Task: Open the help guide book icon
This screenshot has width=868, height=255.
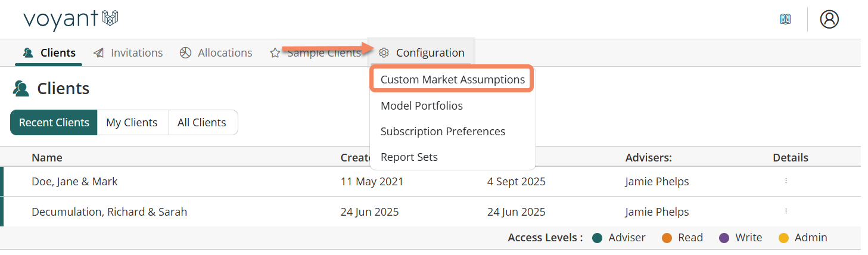Action: [785, 19]
